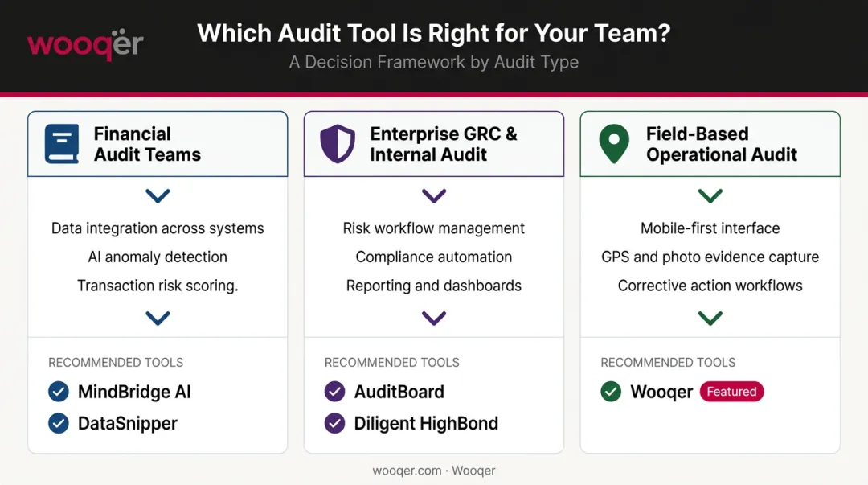This screenshot has width=868, height=485.
Task: Click RECOMMENDED TOOLS label in the Field-Based column
Action: 668,363
